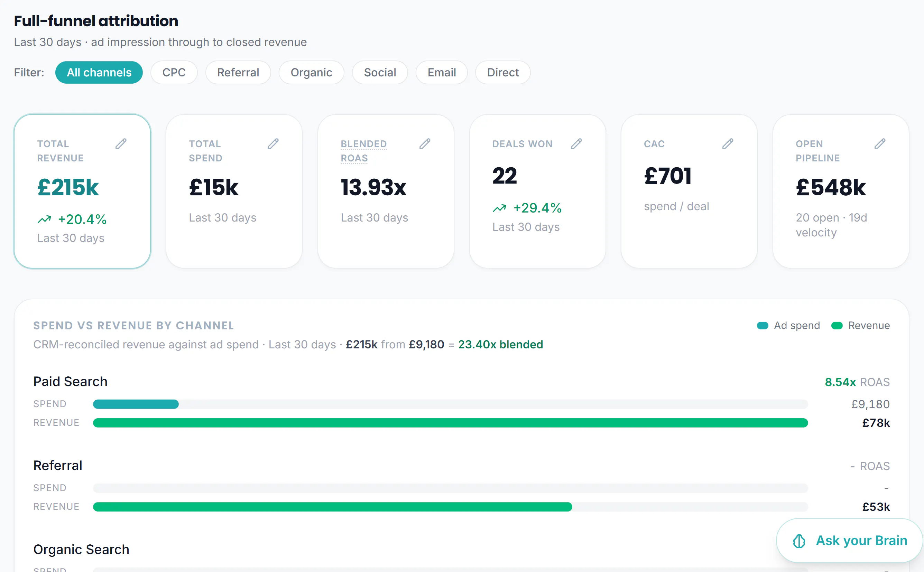Click the spend / deal caption
The height and width of the screenshot is (572, 924).
pos(676,207)
